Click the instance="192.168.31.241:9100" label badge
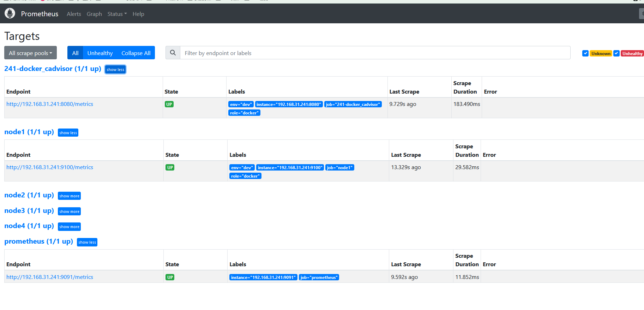Image resolution: width=644 pixels, height=310 pixels. click(290, 168)
